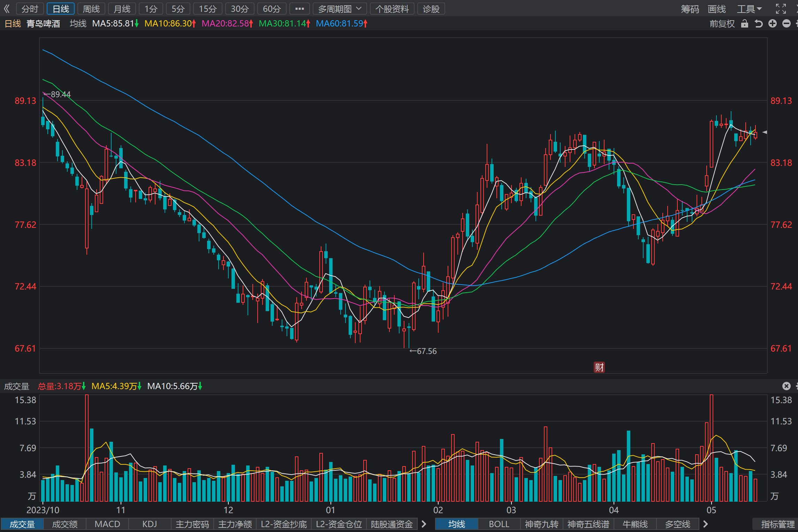The width and height of the screenshot is (798, 532).
Task: Open more periods ellipsis menu
Action: [x=299, y=9]
